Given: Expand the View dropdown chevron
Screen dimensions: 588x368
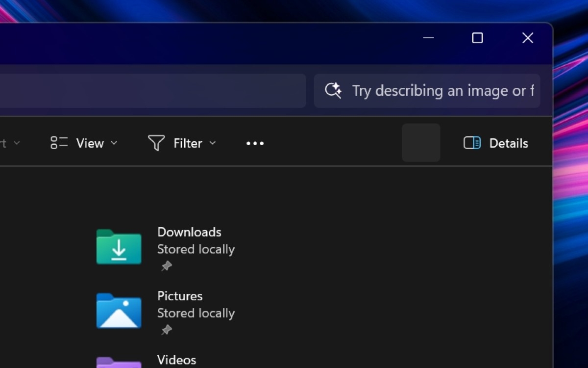Looking at the screenshot, I should click(x=115, y=143).
